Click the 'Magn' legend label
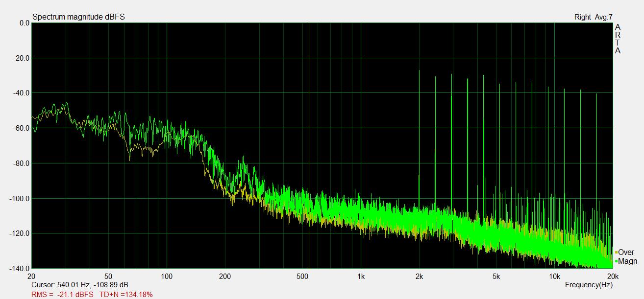The height and width of the screenshot is (299, 644). (627, 261)
